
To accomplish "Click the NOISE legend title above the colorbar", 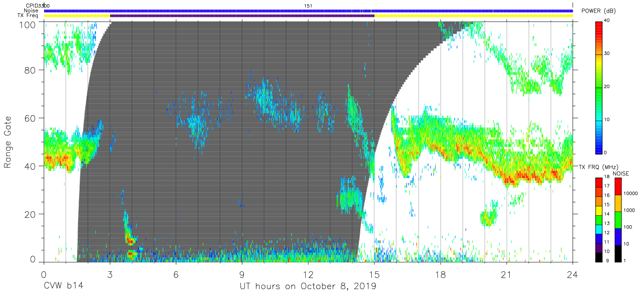I will coord(620,173).
